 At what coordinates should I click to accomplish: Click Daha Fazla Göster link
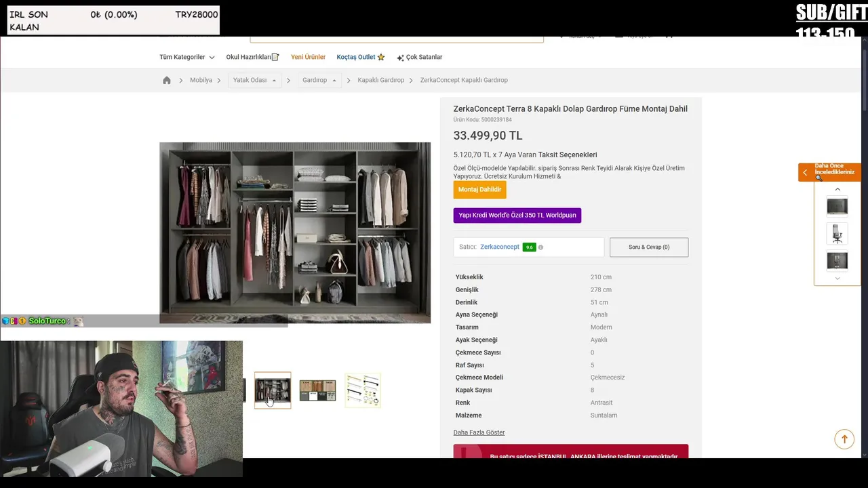point(479,432)
